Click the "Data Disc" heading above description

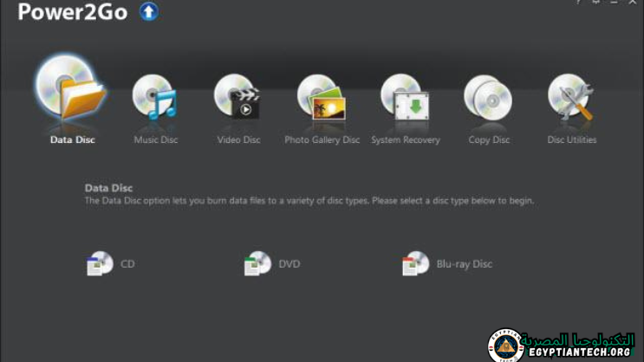tap(108, 188)
